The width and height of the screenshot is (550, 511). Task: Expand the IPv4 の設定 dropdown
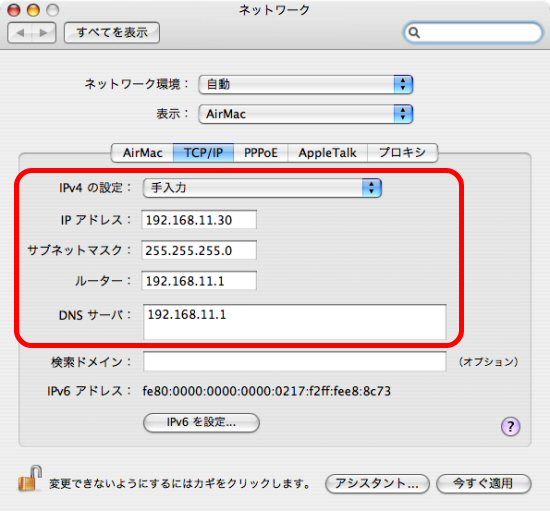point(262,188)
